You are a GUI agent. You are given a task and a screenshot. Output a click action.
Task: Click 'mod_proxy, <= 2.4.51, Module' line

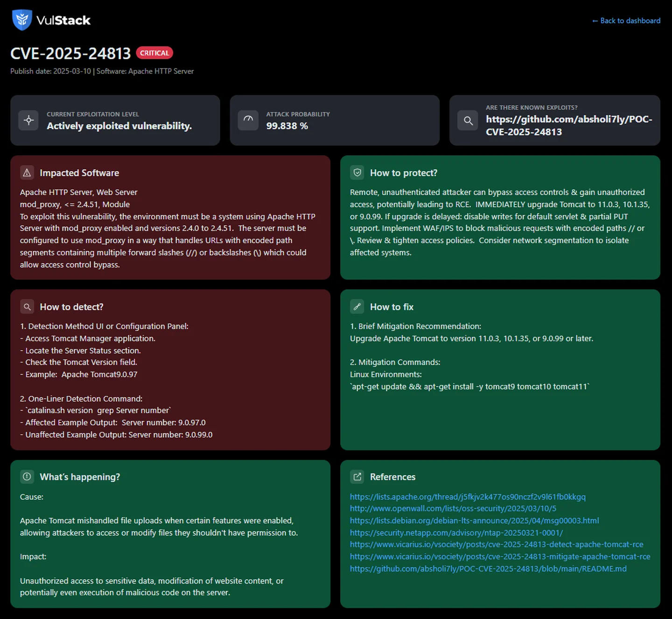point(75,204)
